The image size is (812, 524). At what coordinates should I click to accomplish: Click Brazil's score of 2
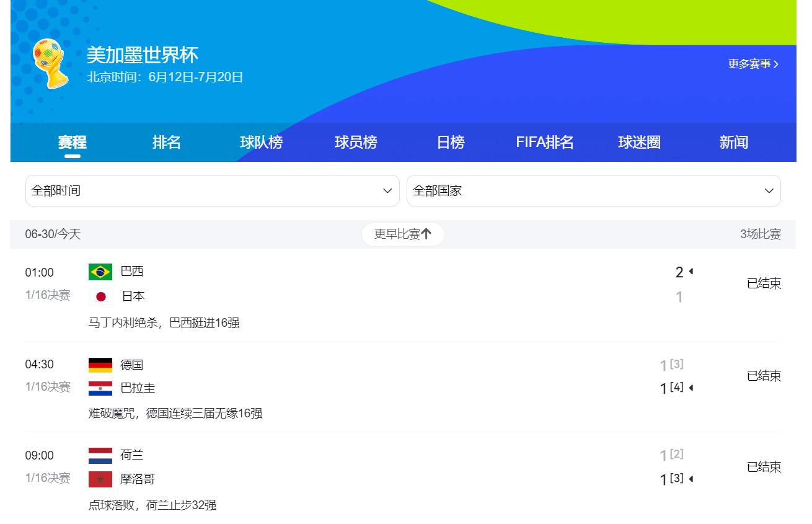point(679,272)
